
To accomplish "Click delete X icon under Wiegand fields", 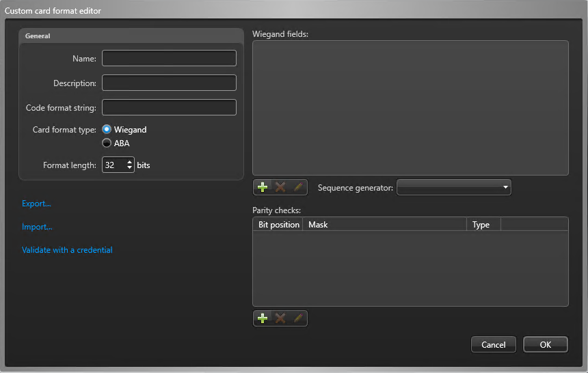I will (x=280, y=187).
